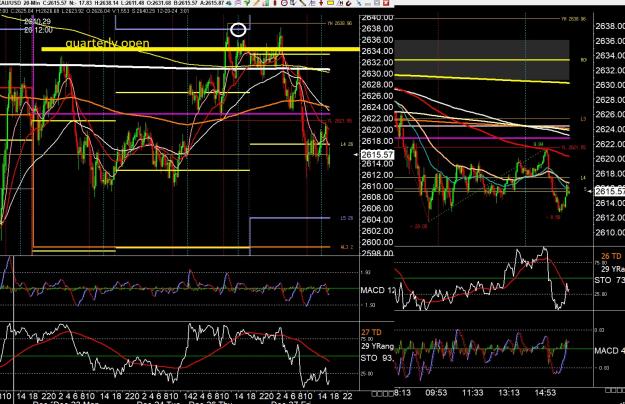625x404 pixels.
Task: Toggle the dark magnet icon
Action: [x=349, y=3]
